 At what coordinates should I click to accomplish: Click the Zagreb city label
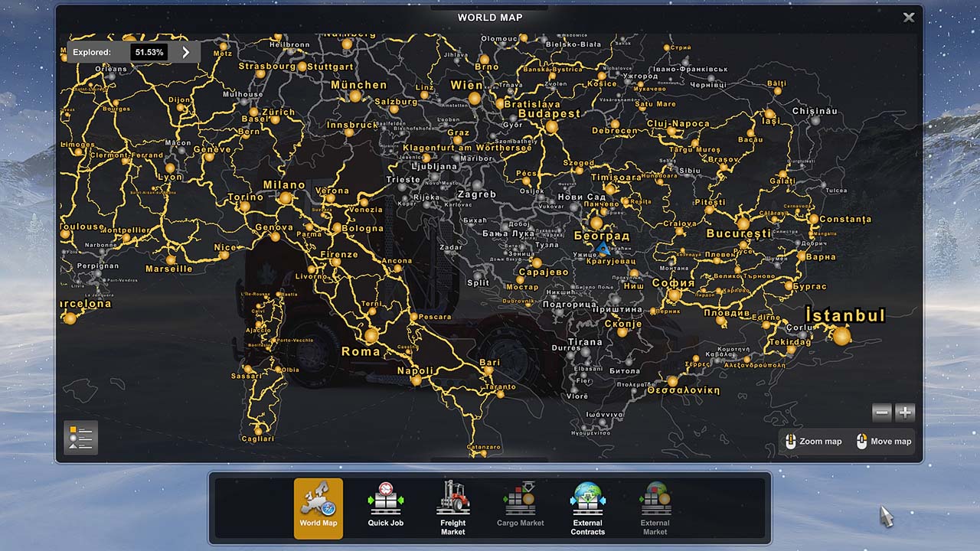coord(477,194)
